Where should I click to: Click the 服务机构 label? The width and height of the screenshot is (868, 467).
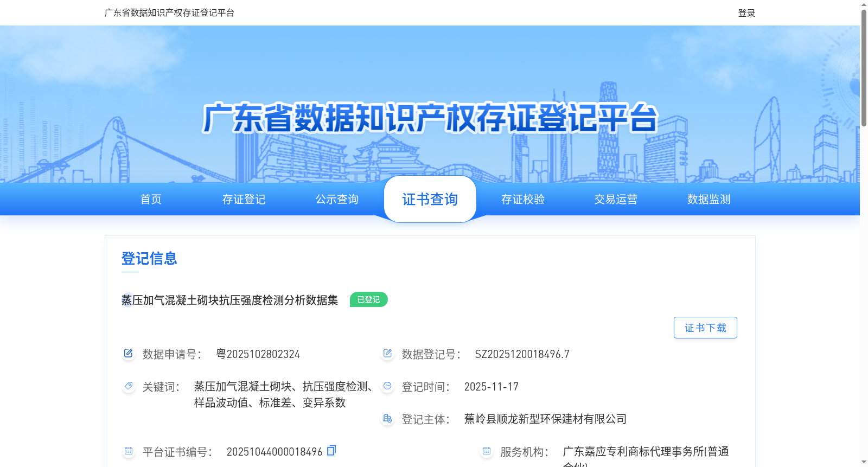pos(525,452)
